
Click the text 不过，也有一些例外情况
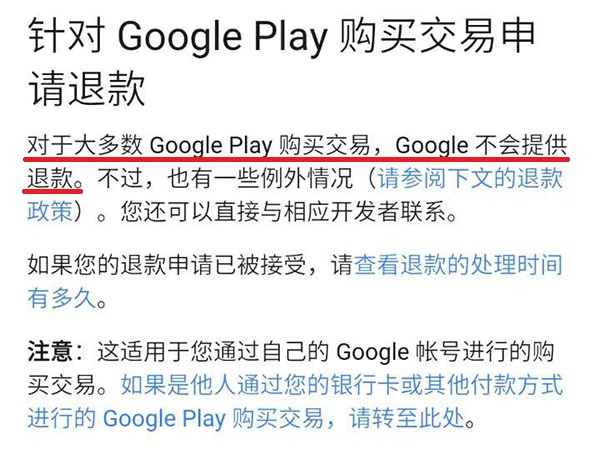224,178
